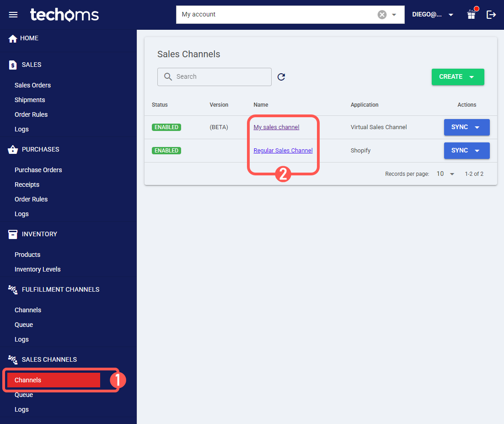Change records per page dropdown

coord(445,174)
